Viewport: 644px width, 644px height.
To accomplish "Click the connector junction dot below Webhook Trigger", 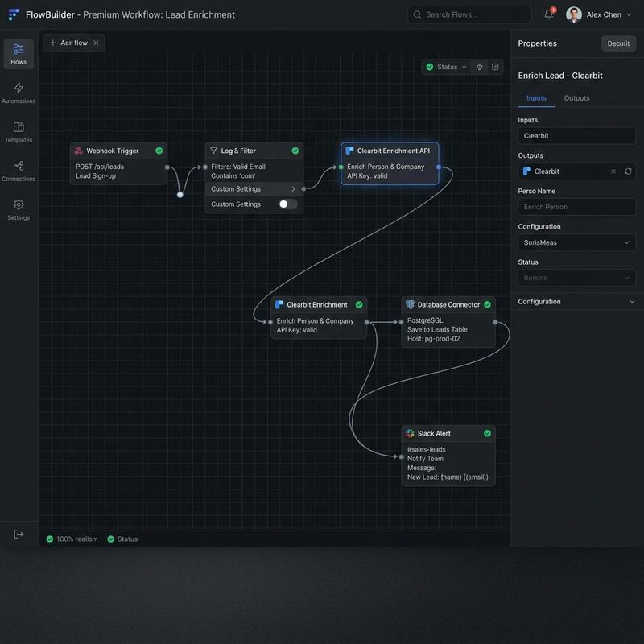I will [180, 195].
